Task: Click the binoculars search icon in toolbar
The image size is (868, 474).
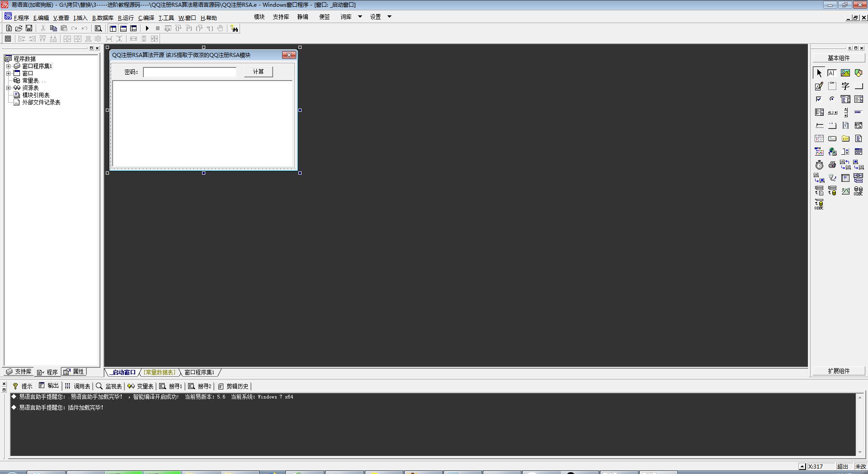Action: [234, 28]
